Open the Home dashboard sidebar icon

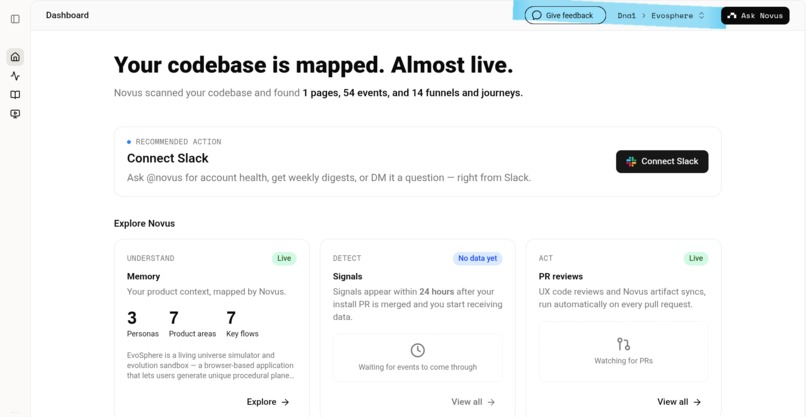click(x=15, y=57)
